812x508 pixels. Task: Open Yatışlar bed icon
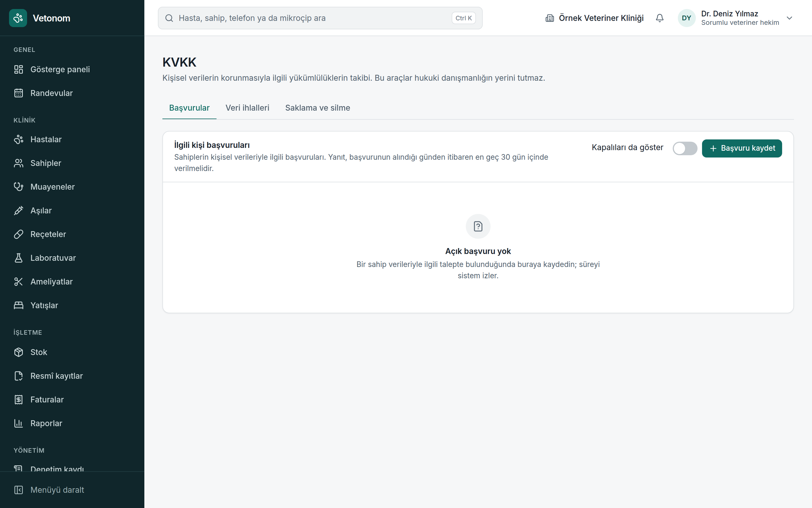(18, 305)
